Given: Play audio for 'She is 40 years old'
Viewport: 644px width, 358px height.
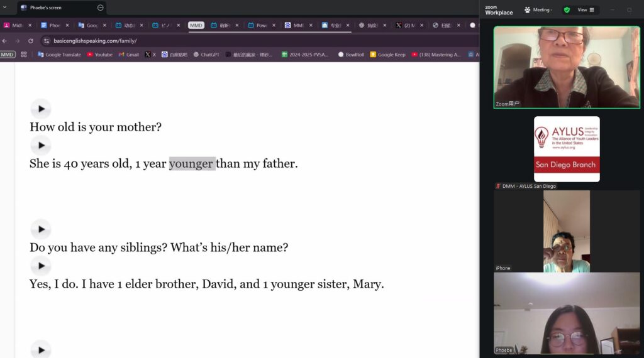Looking at the screenshot, I should (x=41, y=145).
